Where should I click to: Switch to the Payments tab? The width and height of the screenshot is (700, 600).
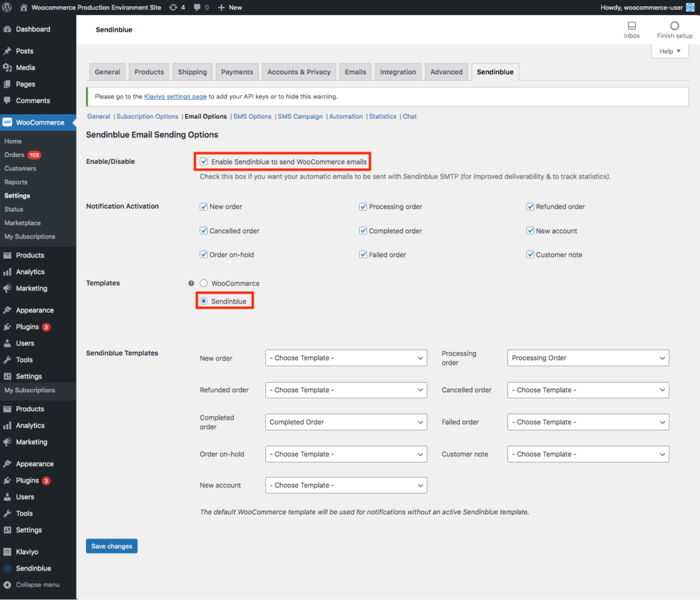237,72
